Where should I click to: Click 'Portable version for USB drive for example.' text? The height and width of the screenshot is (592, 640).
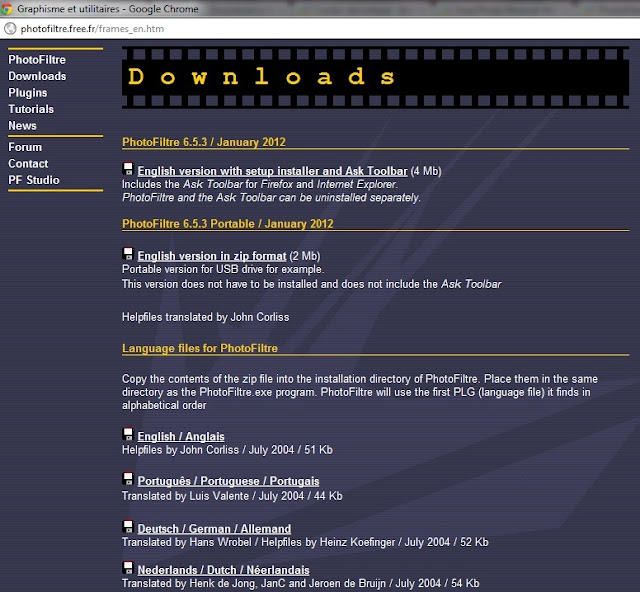[x=223, y=269]
